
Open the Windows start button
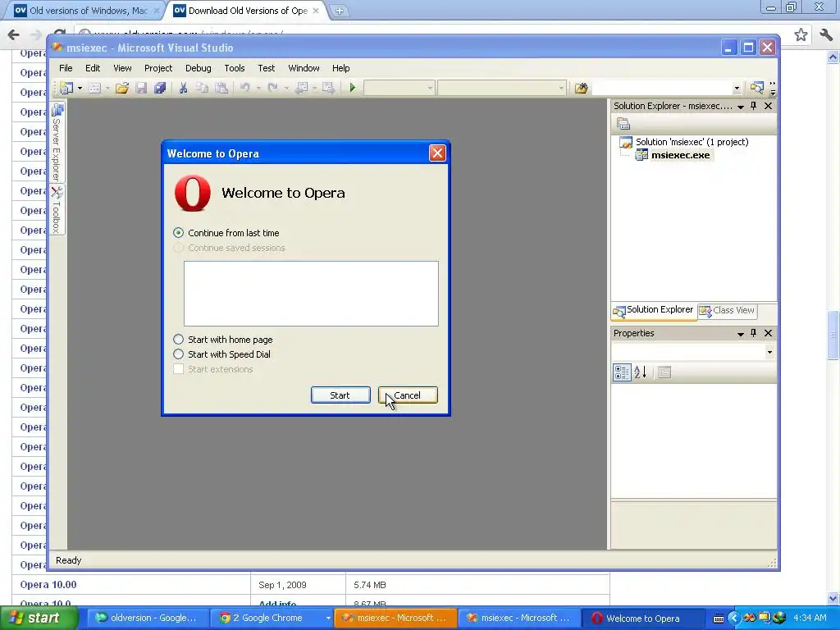[39, 619]
